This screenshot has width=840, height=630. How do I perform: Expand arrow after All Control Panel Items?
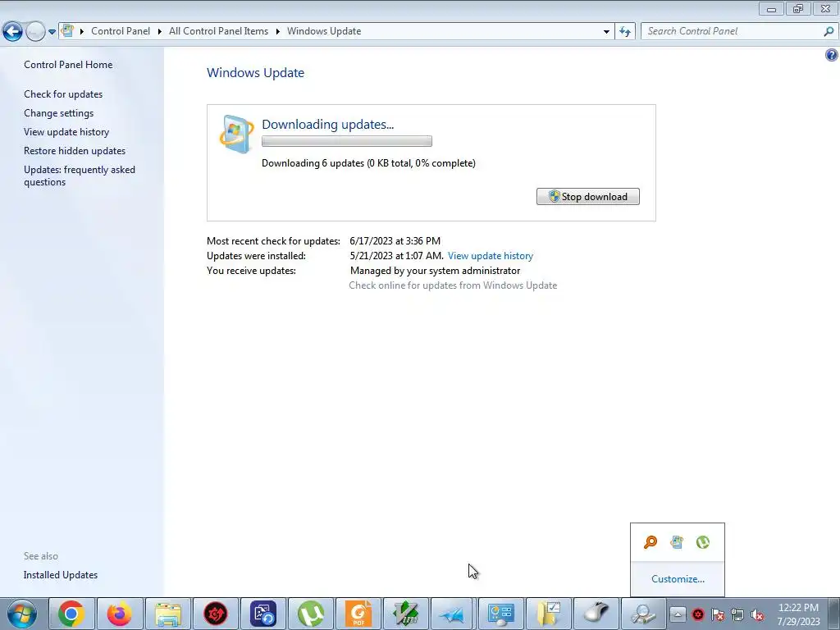[x=278, y=31]
